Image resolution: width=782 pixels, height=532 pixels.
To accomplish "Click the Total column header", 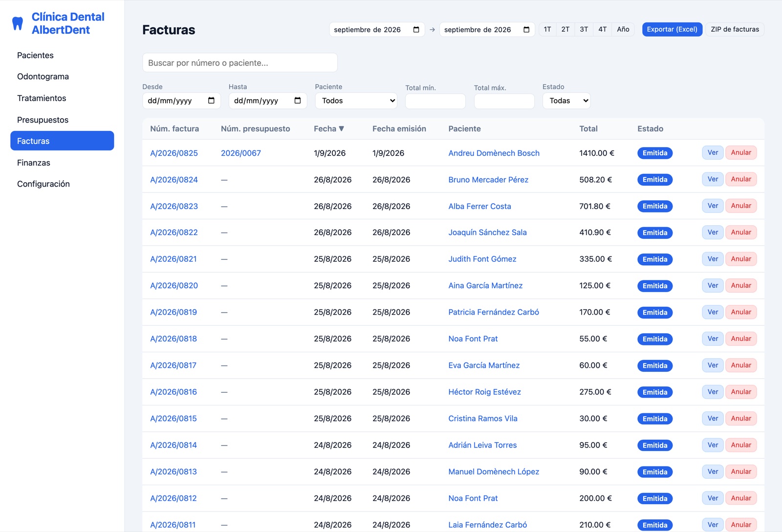I will pos(588,129).
